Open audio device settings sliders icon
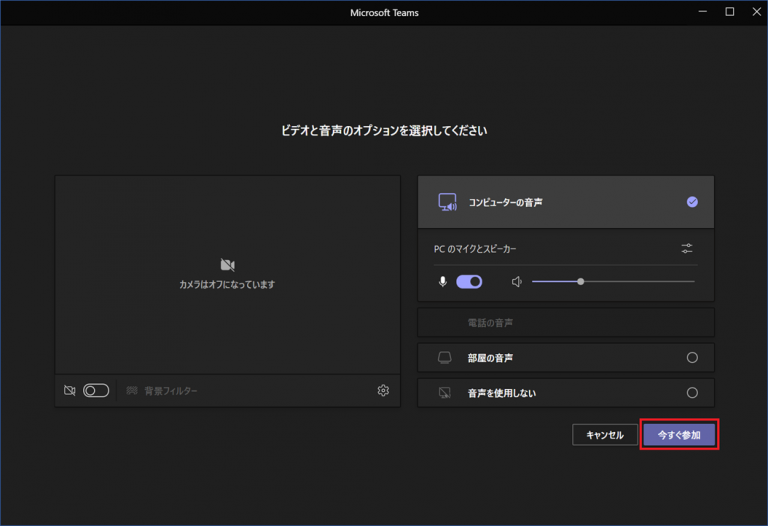The width and height of the screenshot is (768, 526). (687, 248)
